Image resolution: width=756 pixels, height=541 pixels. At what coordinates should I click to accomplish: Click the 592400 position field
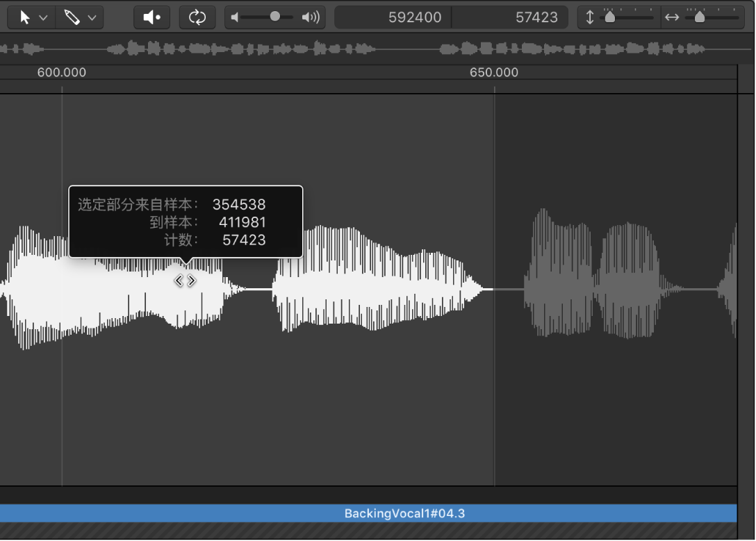[x=414, y=17]
